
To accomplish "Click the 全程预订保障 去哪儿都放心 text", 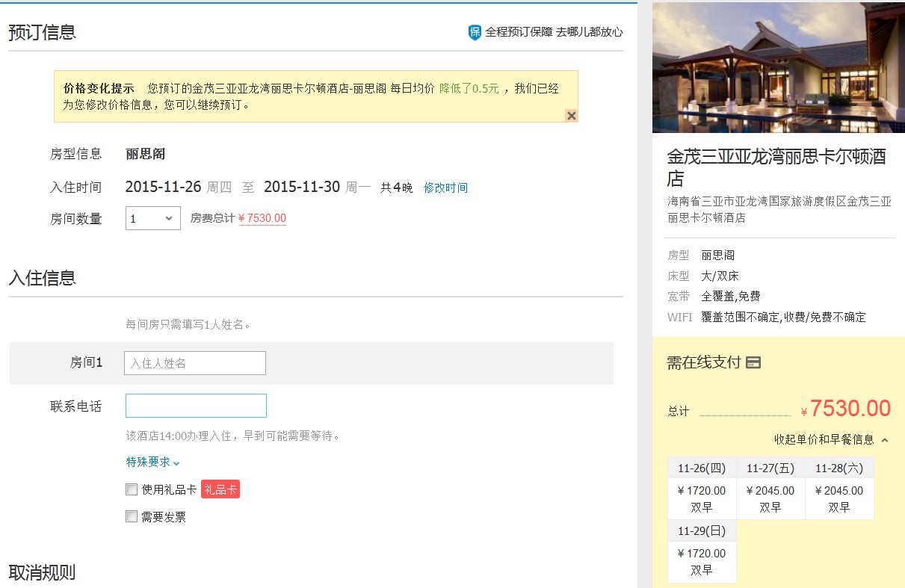I will tap(554, 32).
